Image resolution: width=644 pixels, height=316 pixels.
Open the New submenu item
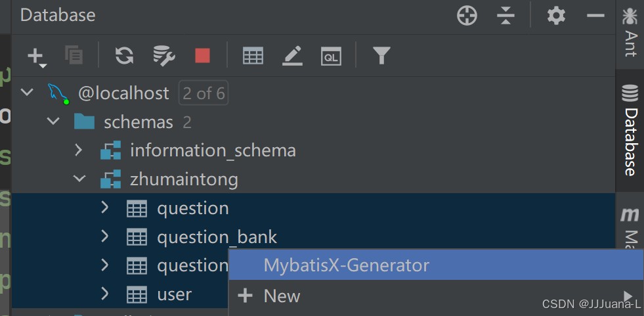[282, 296]
